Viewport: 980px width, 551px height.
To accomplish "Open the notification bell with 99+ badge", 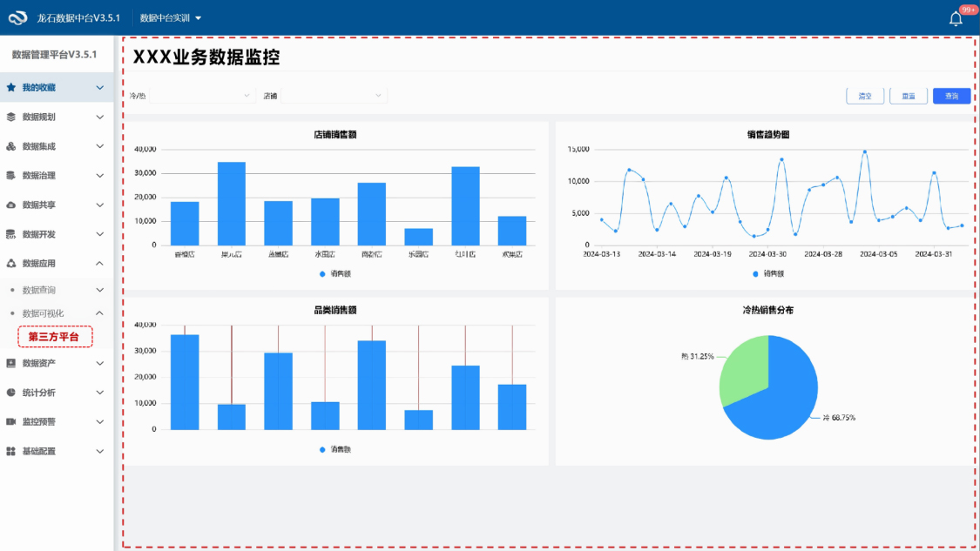I will click(956, 18).
